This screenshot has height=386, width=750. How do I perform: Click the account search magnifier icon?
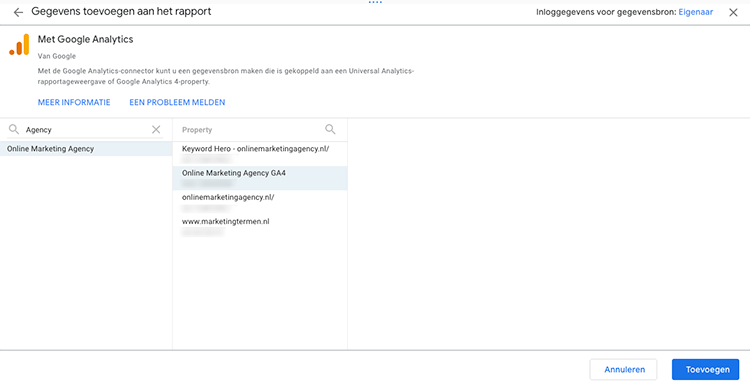pyautogui.click(x=14, y=129)
